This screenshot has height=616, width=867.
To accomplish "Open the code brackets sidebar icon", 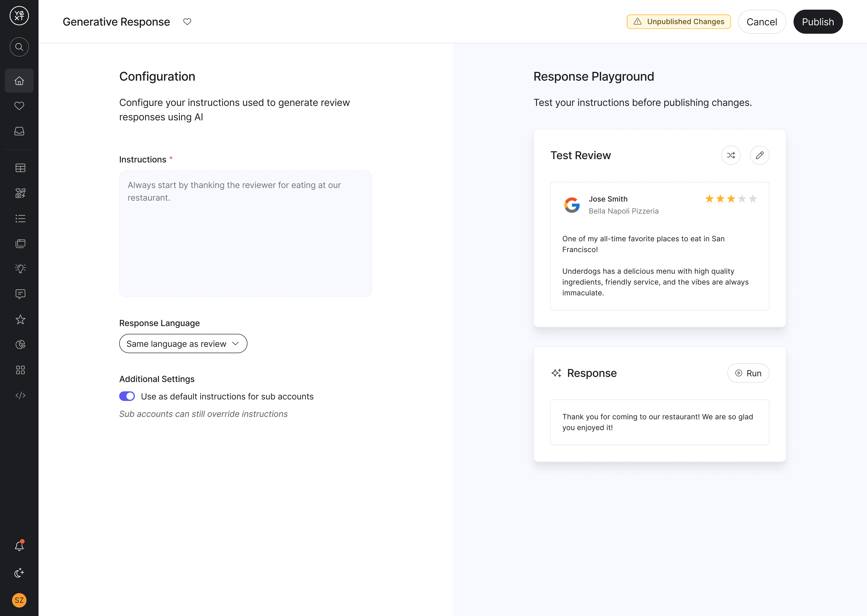I will (x=21, y=395).
